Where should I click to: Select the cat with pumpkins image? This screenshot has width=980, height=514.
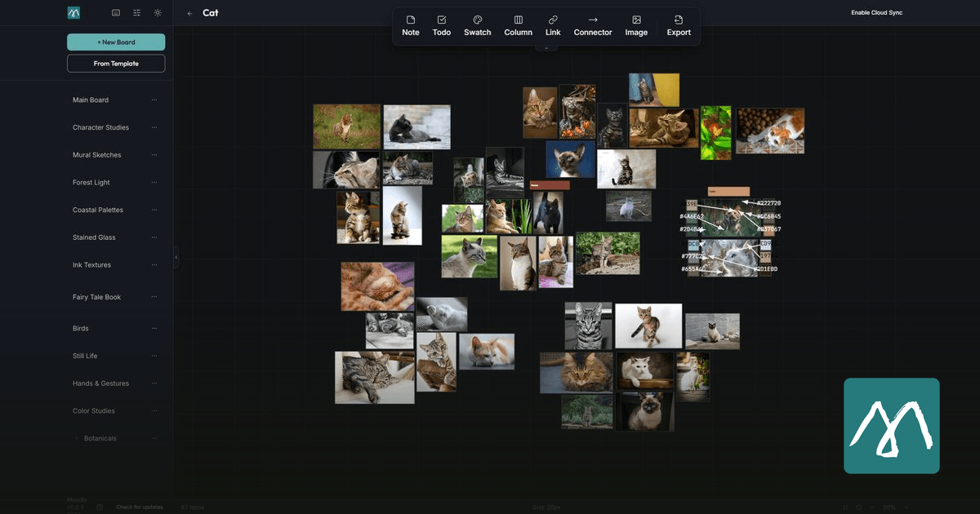coord(577,111)
